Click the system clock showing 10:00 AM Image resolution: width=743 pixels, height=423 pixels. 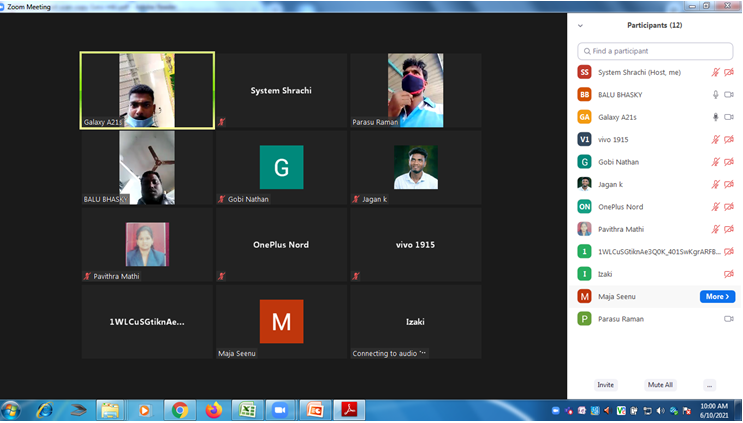click(714, 410)
